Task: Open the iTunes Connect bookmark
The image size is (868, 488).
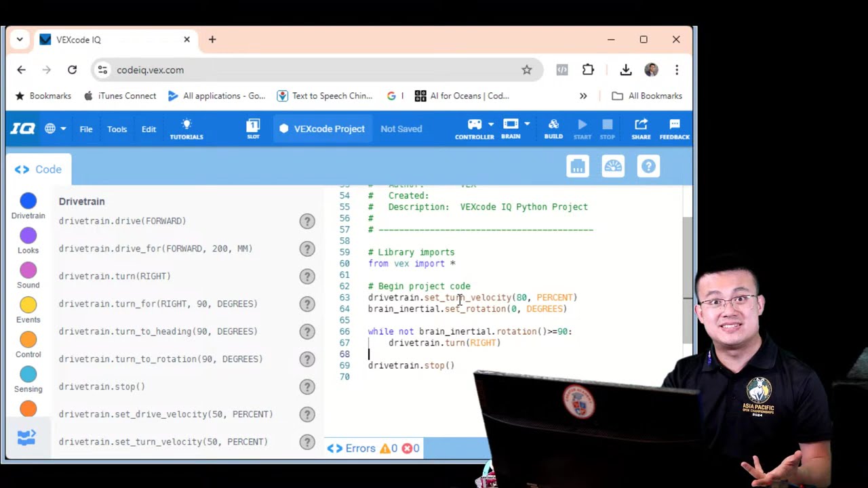Action: click(120, 96)
